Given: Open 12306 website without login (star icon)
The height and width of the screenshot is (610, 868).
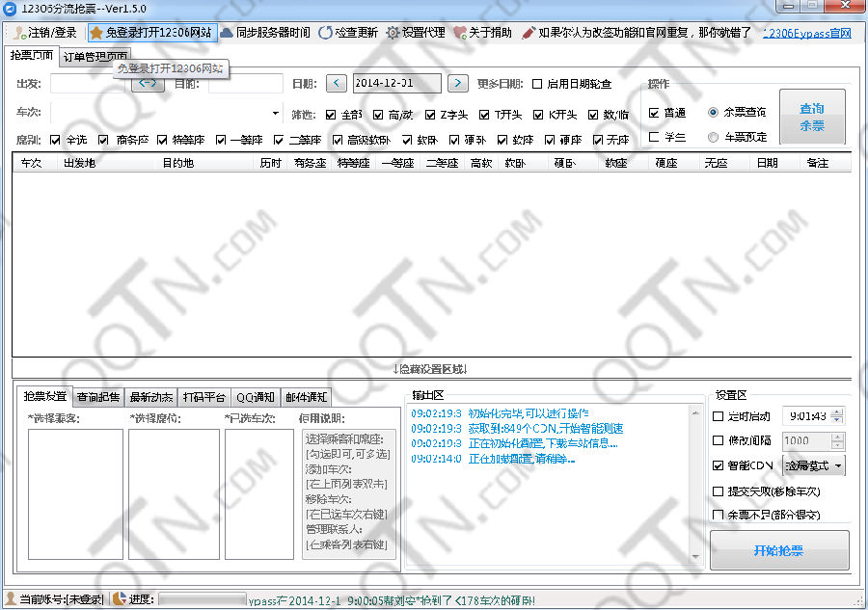Looking at the screenshot, I should pos(96,33).
